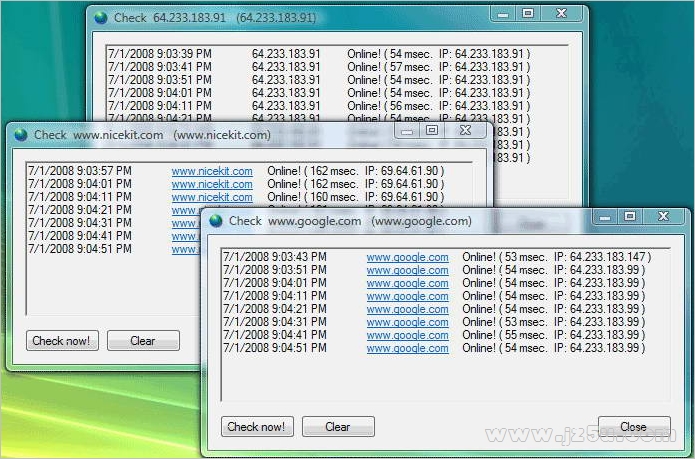
Task: Open www.google.com link in 9:03:43 PM row
Action: pyautogui.click(x=407, y=257)
